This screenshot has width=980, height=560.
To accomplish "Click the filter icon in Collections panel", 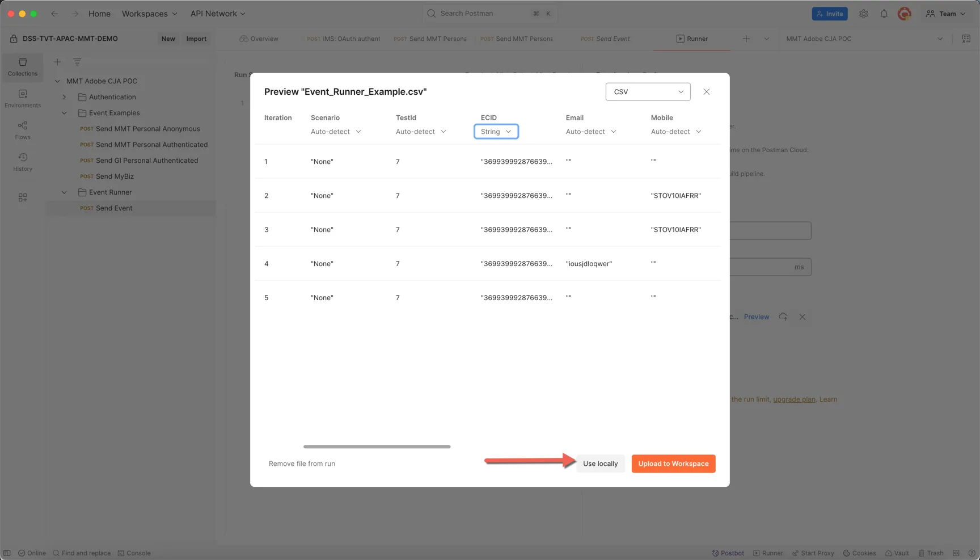I will (77, 62).
